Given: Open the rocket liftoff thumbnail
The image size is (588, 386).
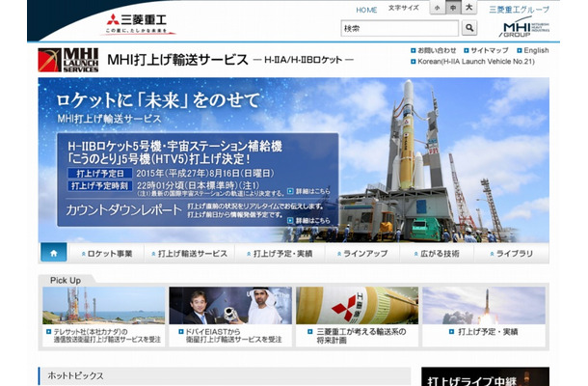Looking at the screenshot, I should (x=484, y=305).
